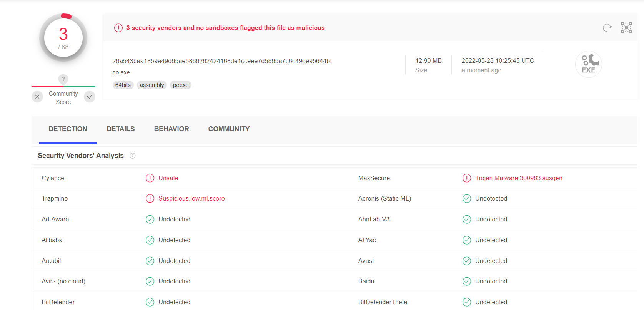Click the assembly tag

[x=151, y=85]
